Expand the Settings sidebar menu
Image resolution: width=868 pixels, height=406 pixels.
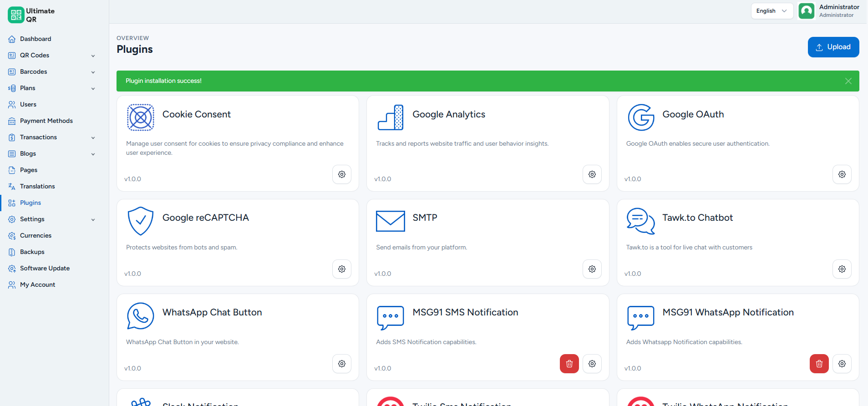(x=52, y=219)
